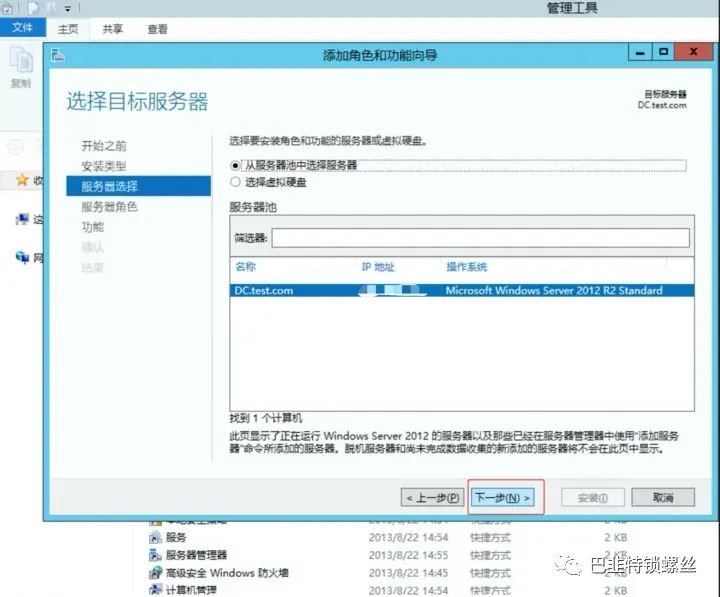Open 开始之前 wizard step

[104, 146]
